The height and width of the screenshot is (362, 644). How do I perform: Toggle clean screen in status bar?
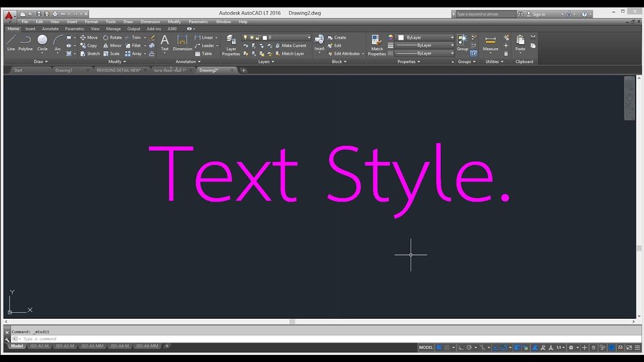pyautogui.click(x=629, y=347)
